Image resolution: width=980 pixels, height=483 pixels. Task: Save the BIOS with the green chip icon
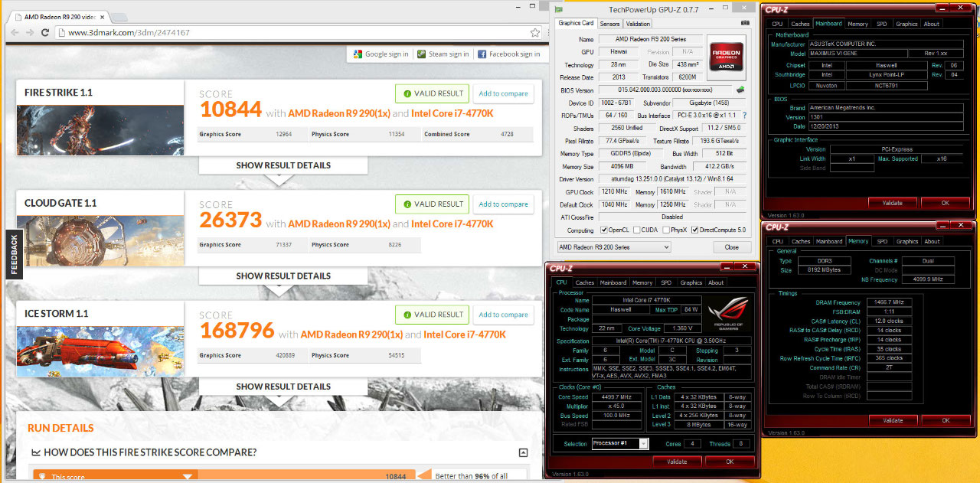741,90
